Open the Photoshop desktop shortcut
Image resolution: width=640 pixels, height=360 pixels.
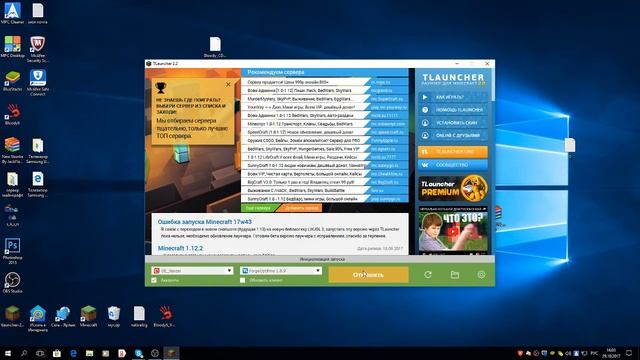[x=12, y=251]
